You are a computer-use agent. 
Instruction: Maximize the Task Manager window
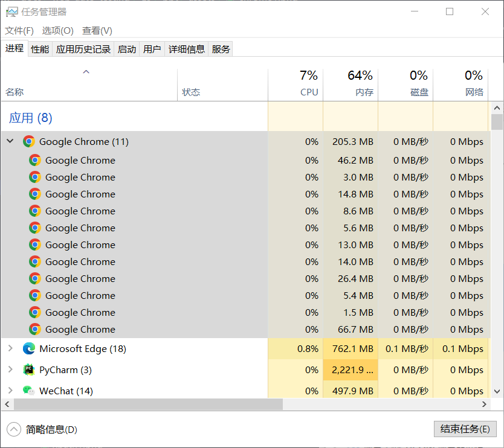click(x=450, y=11)
